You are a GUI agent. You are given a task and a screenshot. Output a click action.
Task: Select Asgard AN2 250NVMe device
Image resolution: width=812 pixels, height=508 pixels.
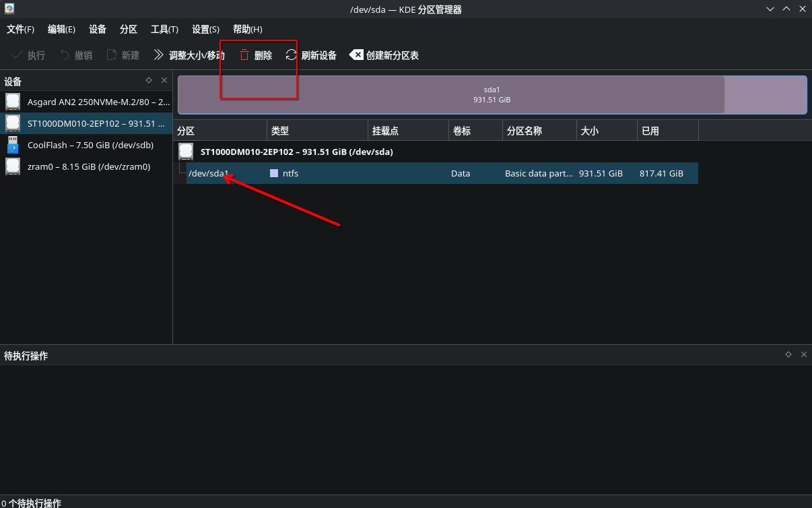86,102
